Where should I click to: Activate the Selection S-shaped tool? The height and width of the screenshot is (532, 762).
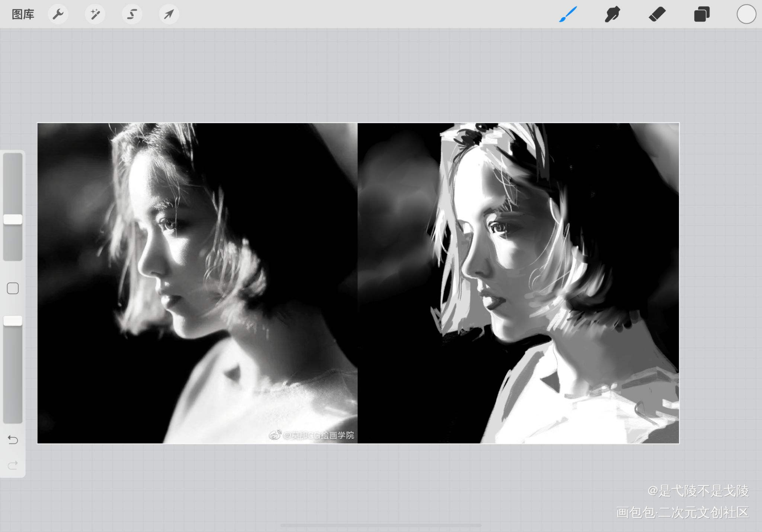pyautogui.click(x=132, y=14)
